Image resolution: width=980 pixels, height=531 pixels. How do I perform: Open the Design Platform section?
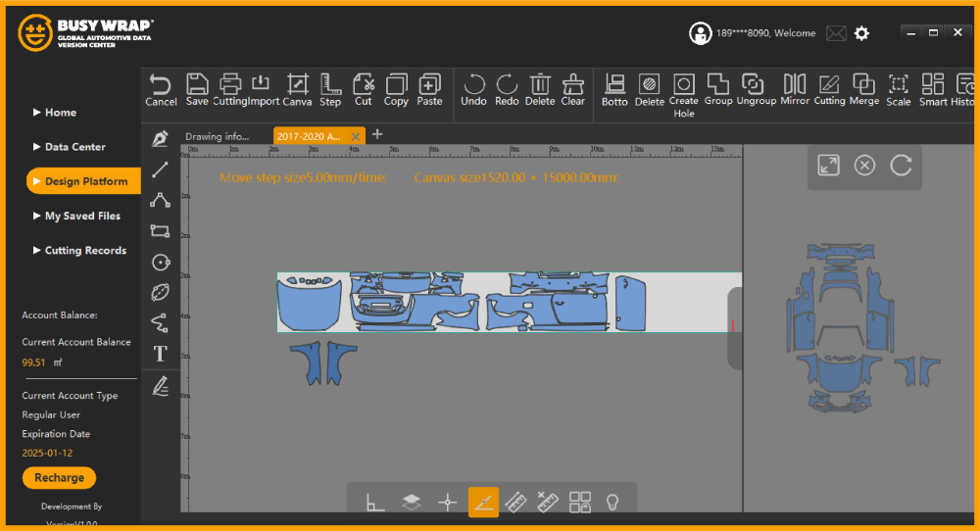point(83,181)
